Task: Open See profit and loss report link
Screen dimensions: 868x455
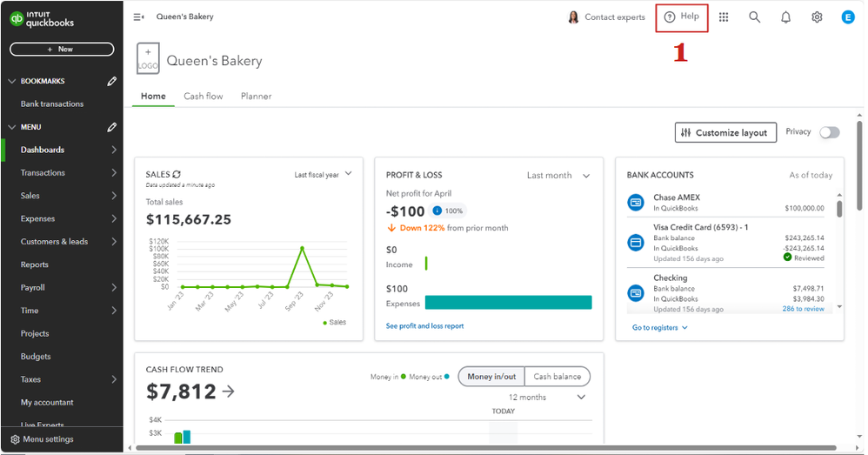Action: click(424, 326)
